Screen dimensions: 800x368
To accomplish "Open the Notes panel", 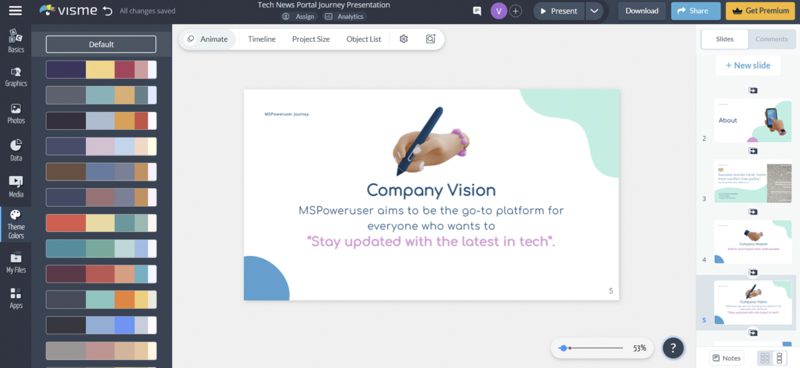I will (726, 358).
